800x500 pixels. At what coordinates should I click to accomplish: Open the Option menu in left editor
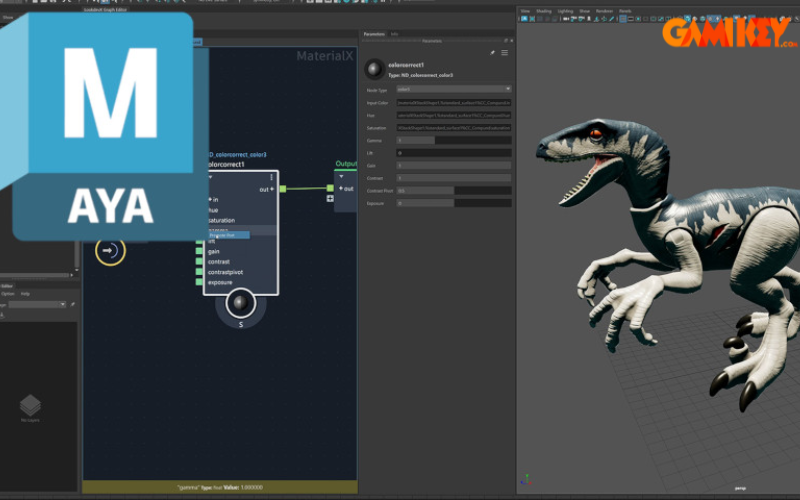(x=8, y=294)
